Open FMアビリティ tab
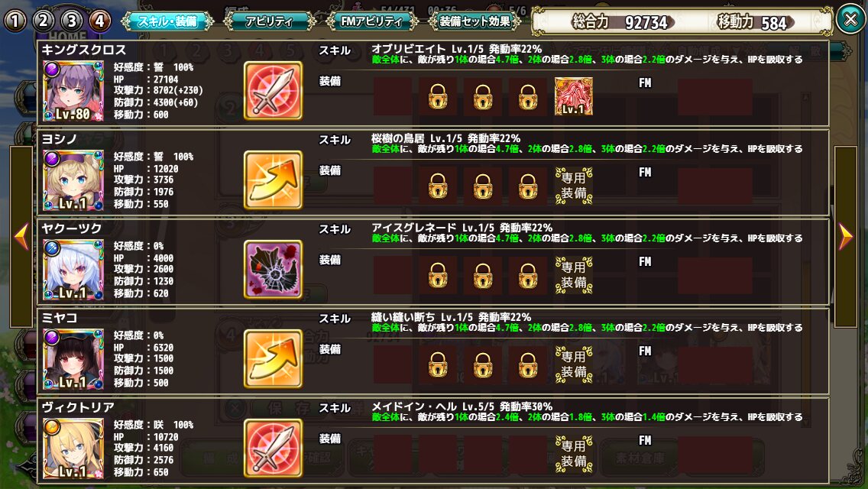The height and width of the screenshot is (489, 868). click(x=372, y=21)
